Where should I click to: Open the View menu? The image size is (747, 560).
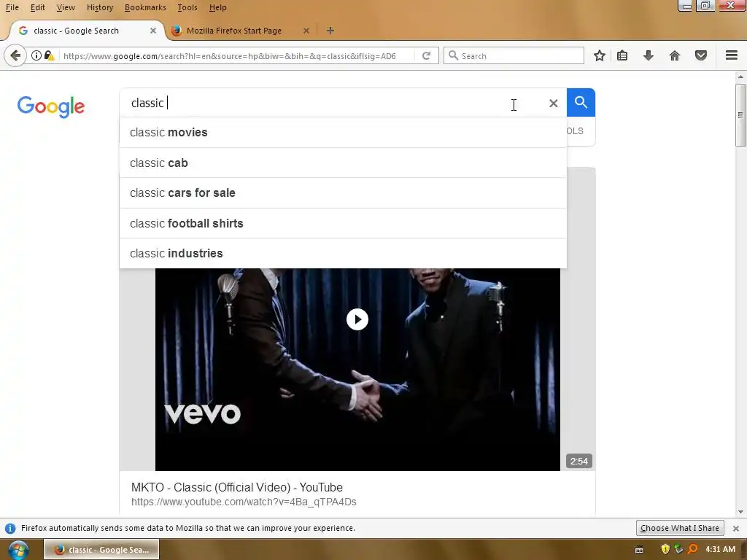[x=66, y=7]
